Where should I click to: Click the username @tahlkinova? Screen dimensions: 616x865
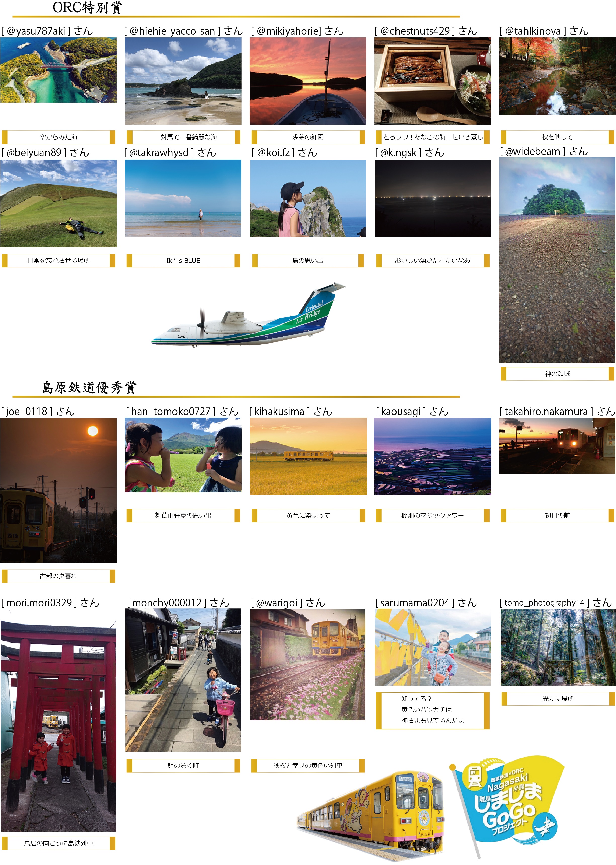click(533, 31)
